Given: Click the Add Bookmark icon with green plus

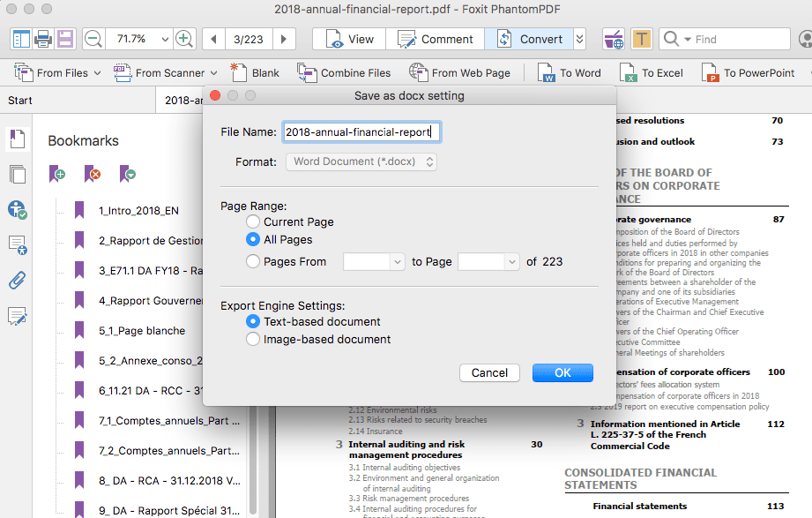Looking at the screenshot, I should click(56, 175).
